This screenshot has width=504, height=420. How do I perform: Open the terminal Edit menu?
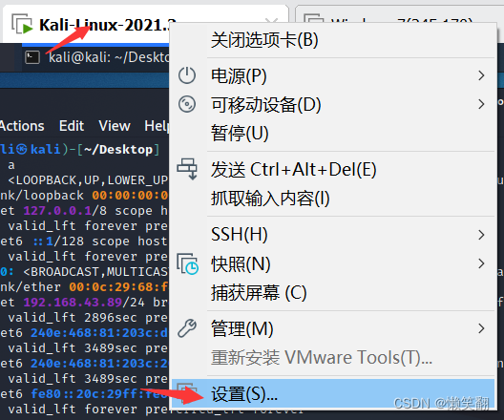click(x=72, y=126)
